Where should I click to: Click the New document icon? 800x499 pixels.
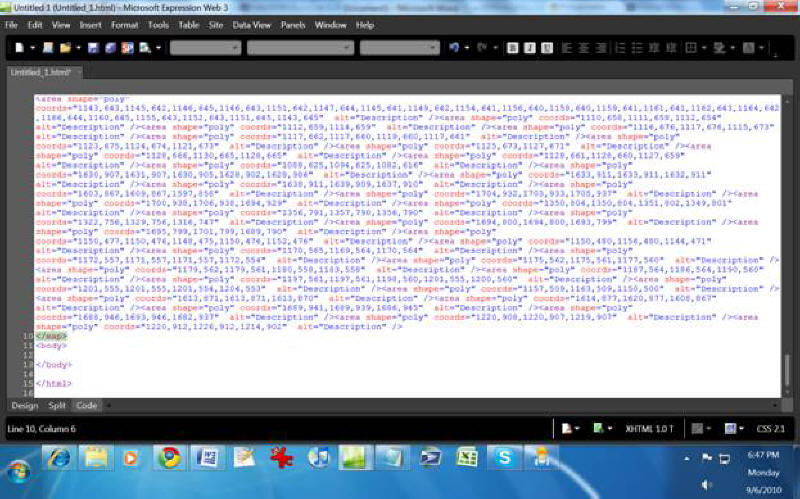[19, 47]
